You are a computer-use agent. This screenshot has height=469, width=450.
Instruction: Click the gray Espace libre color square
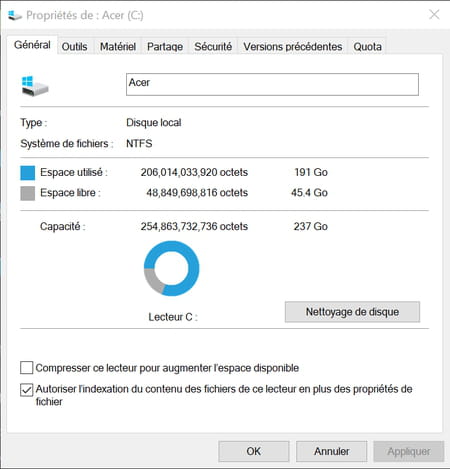click(28, 193)
